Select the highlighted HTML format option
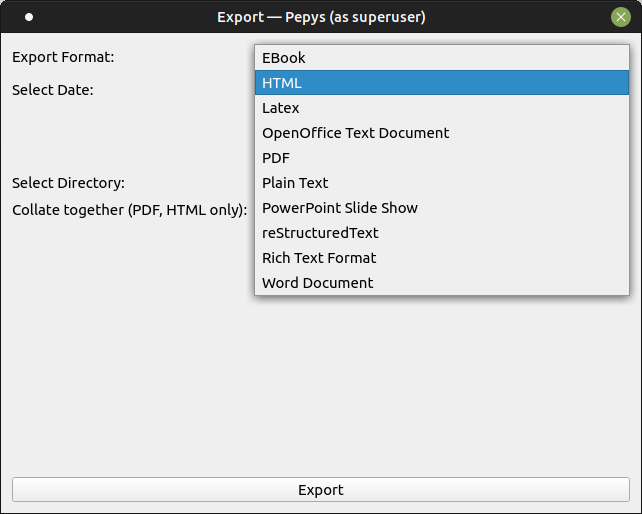 pos(442,83)
